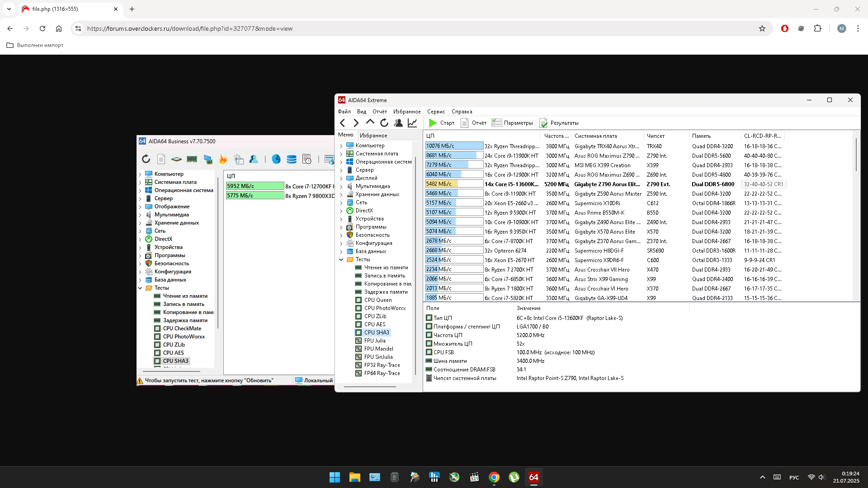Expand Компьютер node in the Business tree
This screenshot has height=488, width=868.
point(140,174)
